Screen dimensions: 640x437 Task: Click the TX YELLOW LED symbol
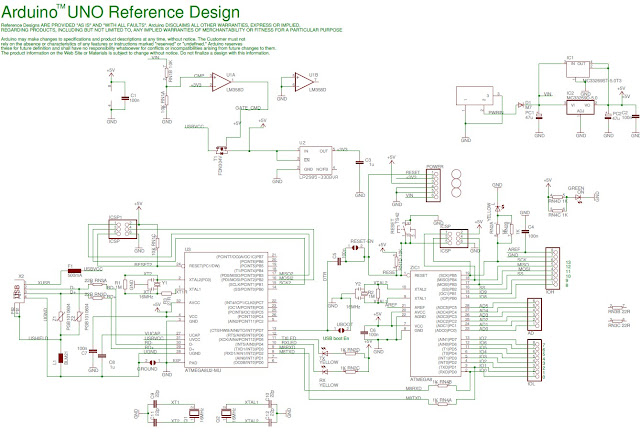click(325, 351)
